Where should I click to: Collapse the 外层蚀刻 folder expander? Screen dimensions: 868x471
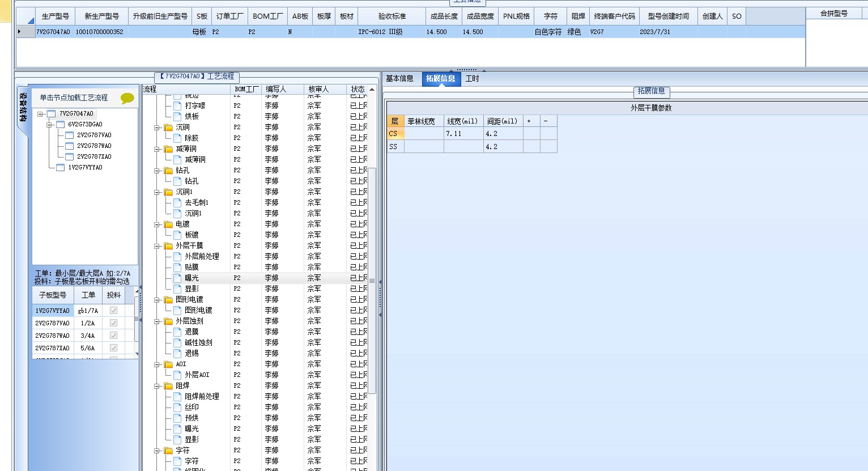point(157,321)
